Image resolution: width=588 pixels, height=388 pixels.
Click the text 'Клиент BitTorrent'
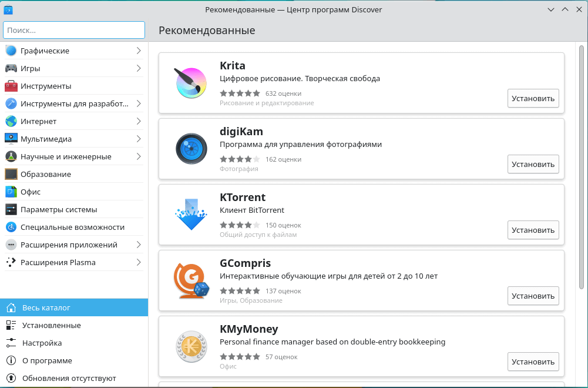pyautogui.click(x=252, y=210)
